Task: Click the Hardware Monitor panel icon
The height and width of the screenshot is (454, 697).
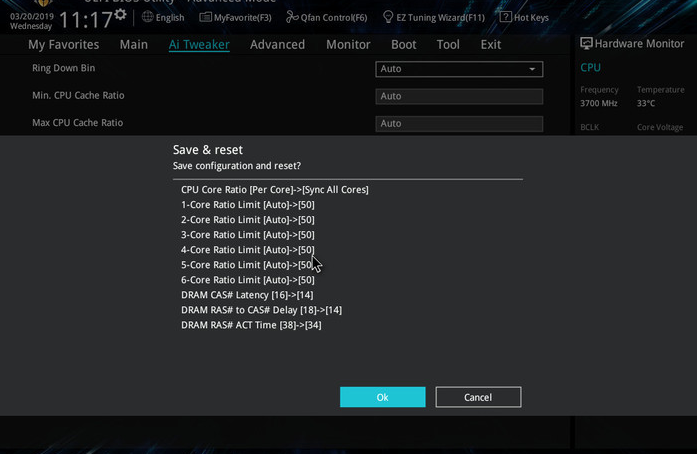Action: coord(587,44)
